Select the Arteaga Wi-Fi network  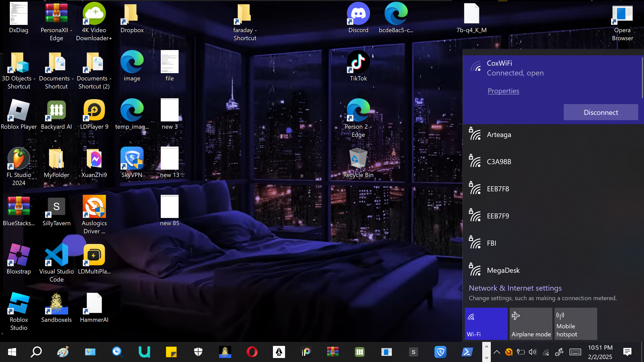pos(499,135)
